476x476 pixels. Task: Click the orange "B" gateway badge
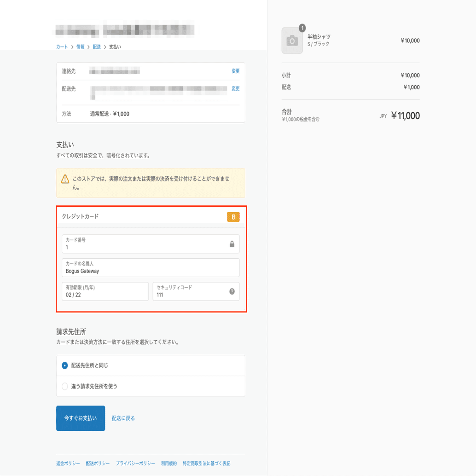coord(233,217)
